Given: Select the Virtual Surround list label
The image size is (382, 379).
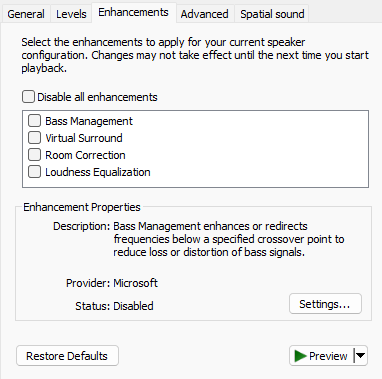Looking at the screenshot, I should coord(84,138).
